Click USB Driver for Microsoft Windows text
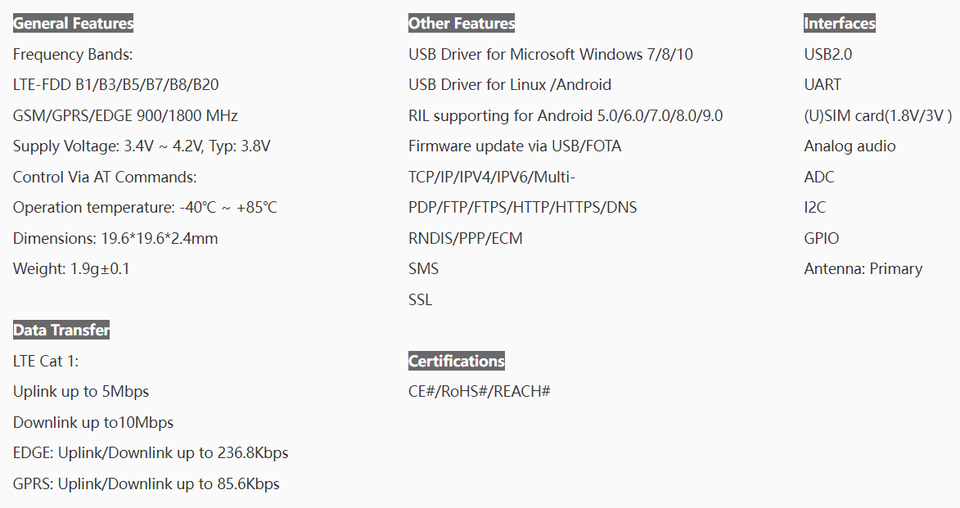Image resolution: width=960 pixels, height=508 pixels. pos(550,54)
